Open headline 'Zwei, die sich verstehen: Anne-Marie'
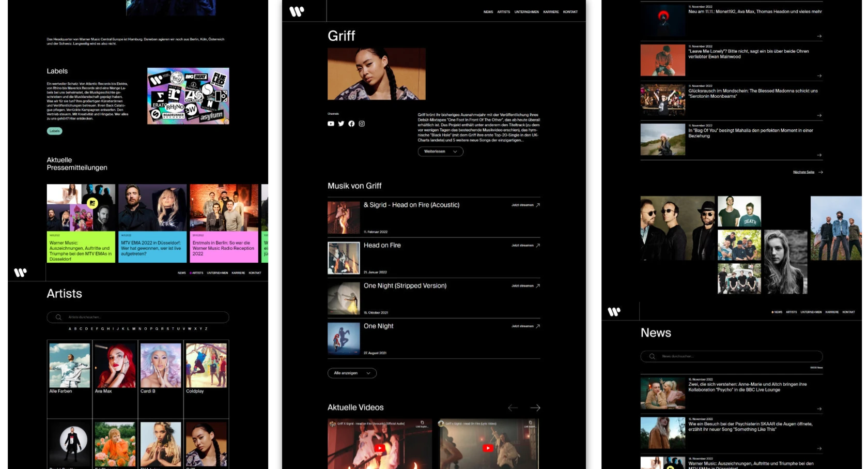 click(x=747, y=387)
